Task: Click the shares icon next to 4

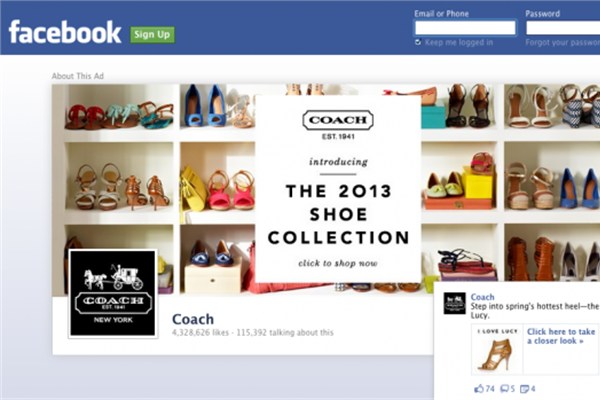Action: pyautogui.click(x=525, y=389)
